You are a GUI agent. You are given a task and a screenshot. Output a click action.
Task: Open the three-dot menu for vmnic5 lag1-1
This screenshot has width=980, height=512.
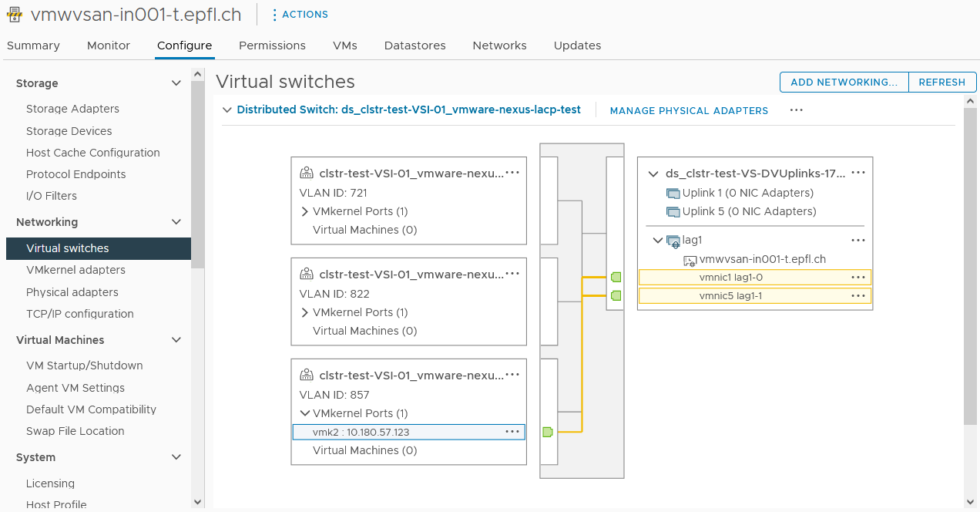coord(857,295)
